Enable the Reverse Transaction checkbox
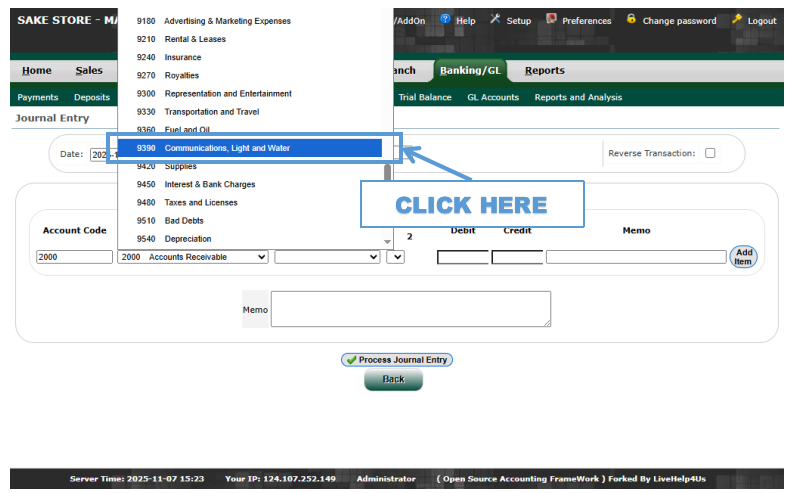 point(710,153)
